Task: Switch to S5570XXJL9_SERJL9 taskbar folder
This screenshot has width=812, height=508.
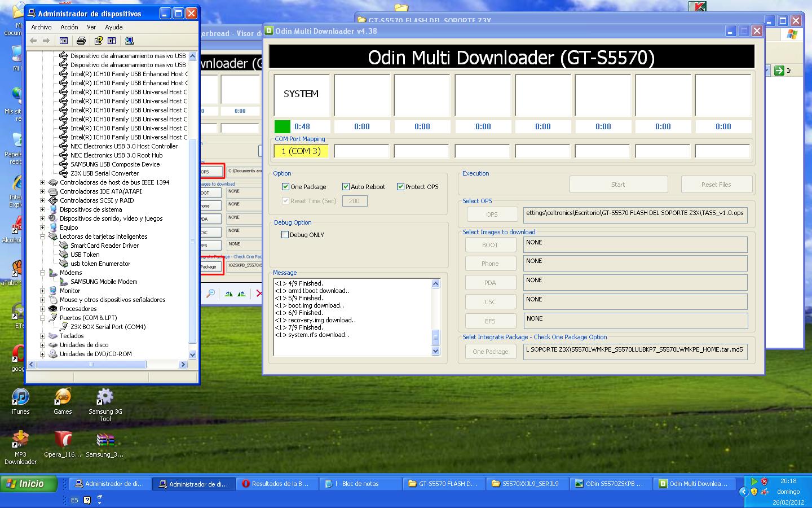Action: (x=527, y=484)
